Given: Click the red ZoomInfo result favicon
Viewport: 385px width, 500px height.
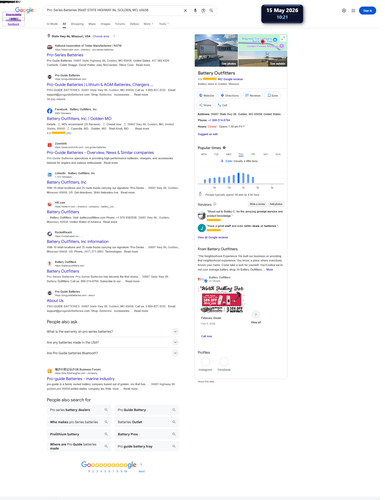Looking at the screenshot, I should click(x=49, y=145).
